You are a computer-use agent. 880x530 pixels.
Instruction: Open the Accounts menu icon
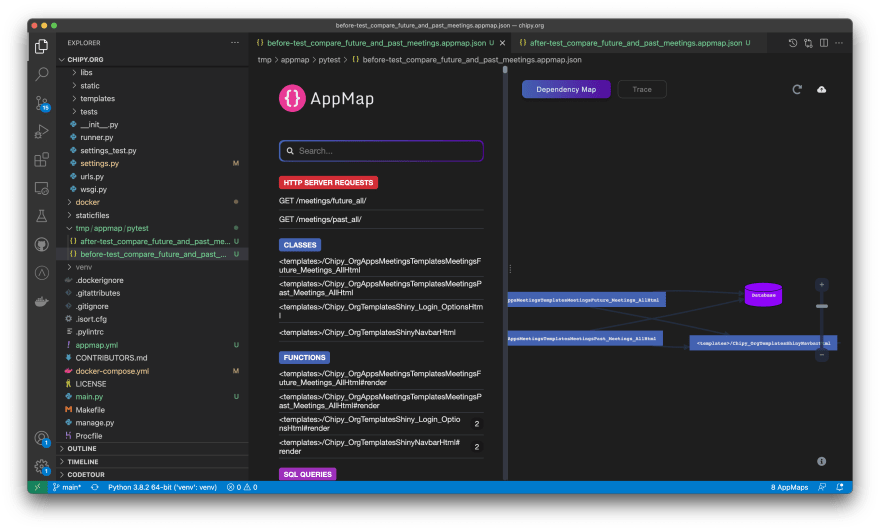click(42, 438)
